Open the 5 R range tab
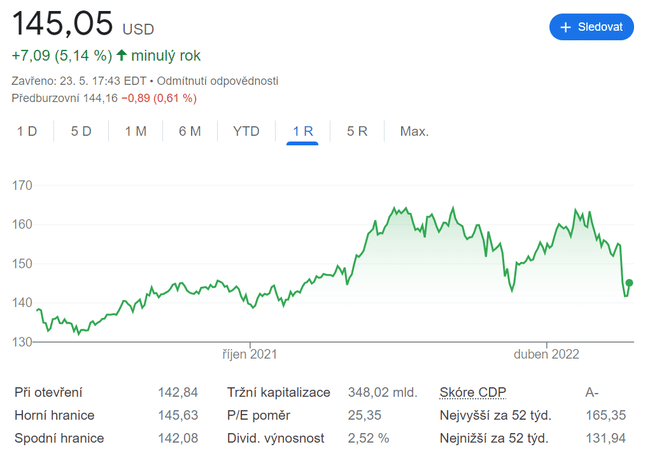This screenshot has width=650, height=453. pos(357,131)
